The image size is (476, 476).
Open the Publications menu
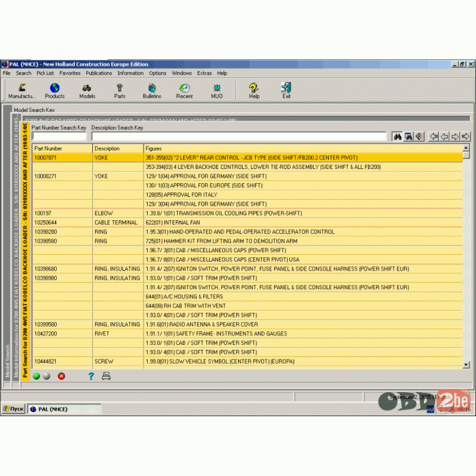coord(99,73)
